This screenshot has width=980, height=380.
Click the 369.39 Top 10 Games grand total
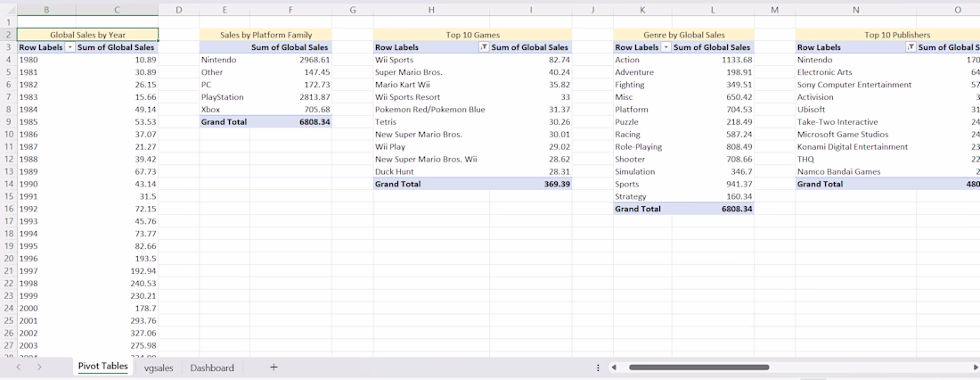point(531,184)
